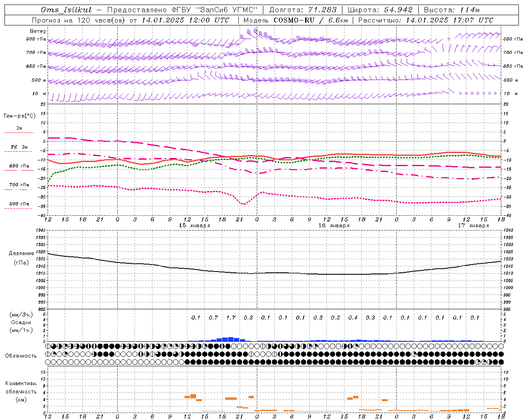Click the 'Высота: 114м' elevation text
Viewport: 525px width, 420px height.
452,10
